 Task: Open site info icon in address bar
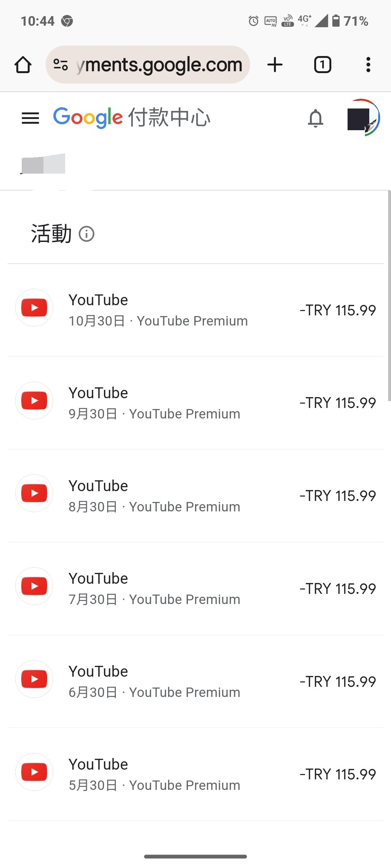coord(60,65)
